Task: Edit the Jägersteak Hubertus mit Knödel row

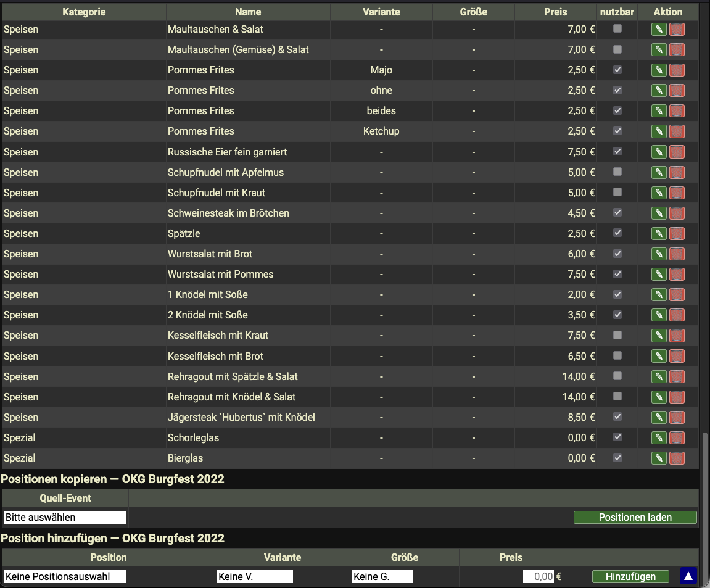Action: (x=659, y=418)
